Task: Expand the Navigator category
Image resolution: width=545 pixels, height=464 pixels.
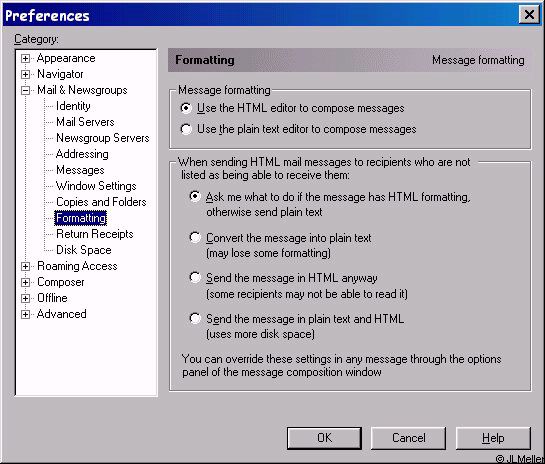Action: (25, 74)
